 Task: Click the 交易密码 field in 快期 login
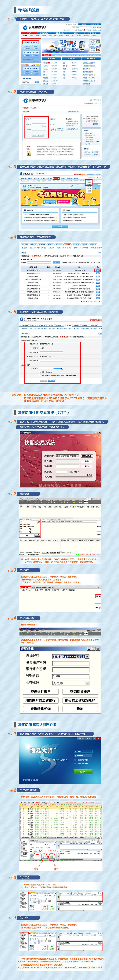(x=68, y=466)
